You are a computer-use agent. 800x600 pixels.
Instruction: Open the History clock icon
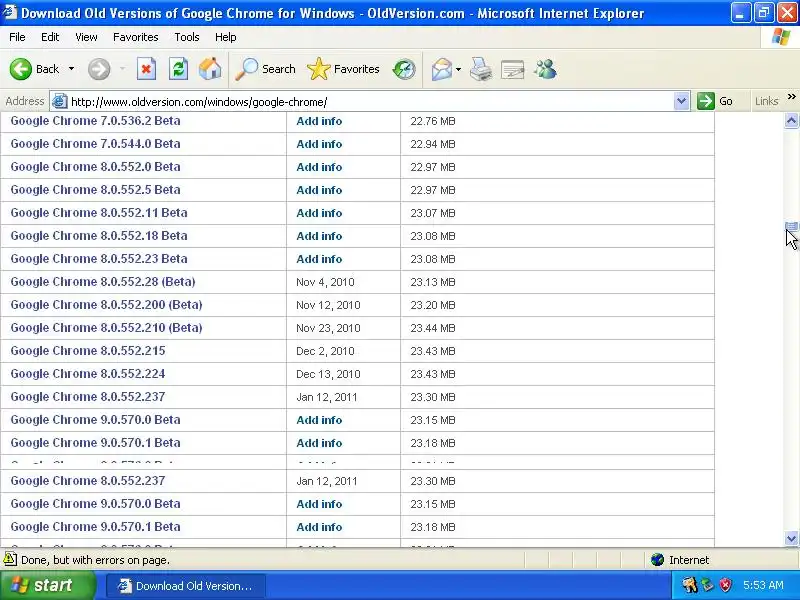click(404, 69)
